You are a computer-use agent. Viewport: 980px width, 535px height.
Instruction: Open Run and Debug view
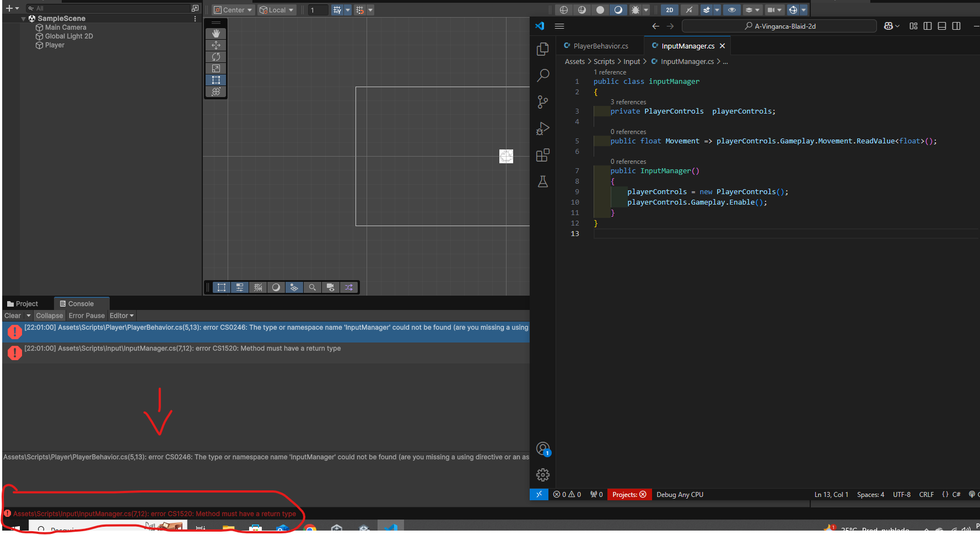(543, 129)
